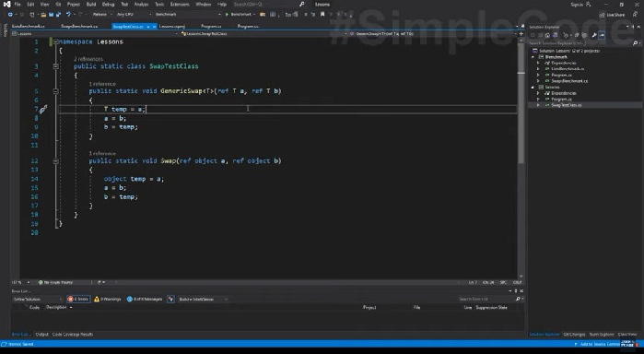Click the Open File folder toolbar icon
This screenshot has width=644, height=354.
tap(43, 15)
